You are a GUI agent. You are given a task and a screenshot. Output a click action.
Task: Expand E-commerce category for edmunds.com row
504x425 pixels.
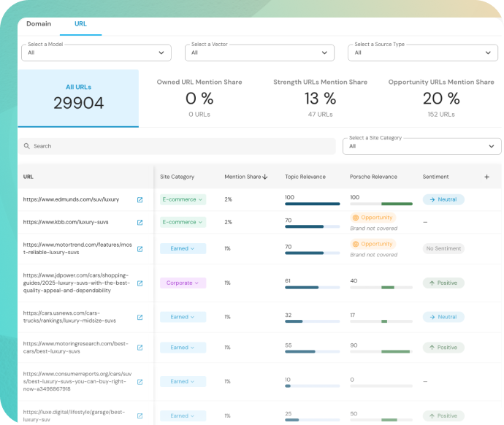[x=183, y=199]
